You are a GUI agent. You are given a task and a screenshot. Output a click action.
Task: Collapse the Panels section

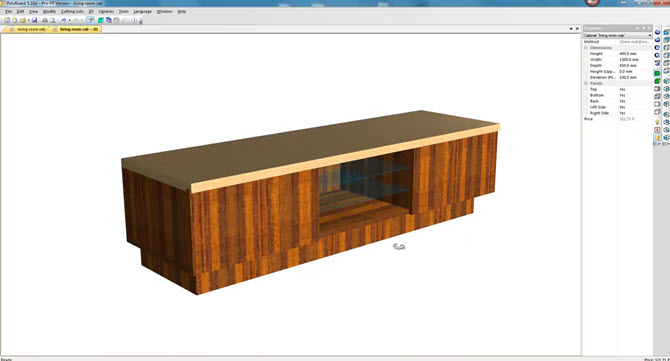coord(586,83)
